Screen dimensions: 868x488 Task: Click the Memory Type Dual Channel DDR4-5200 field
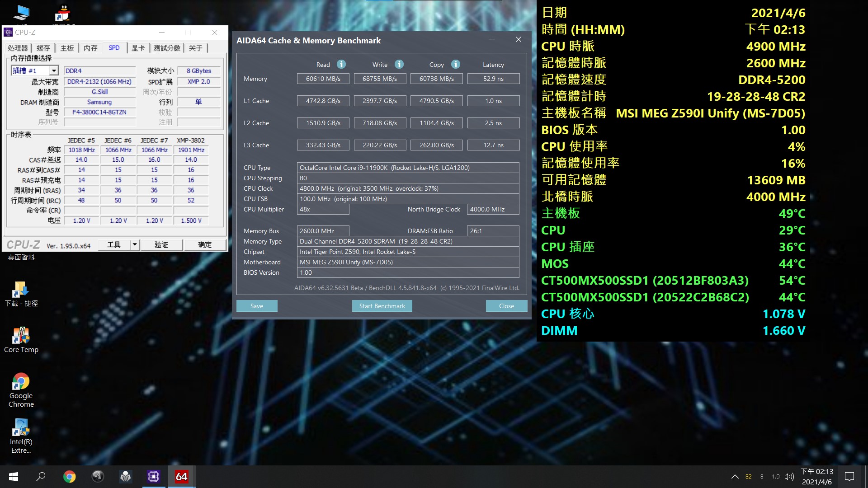[408, 241]
